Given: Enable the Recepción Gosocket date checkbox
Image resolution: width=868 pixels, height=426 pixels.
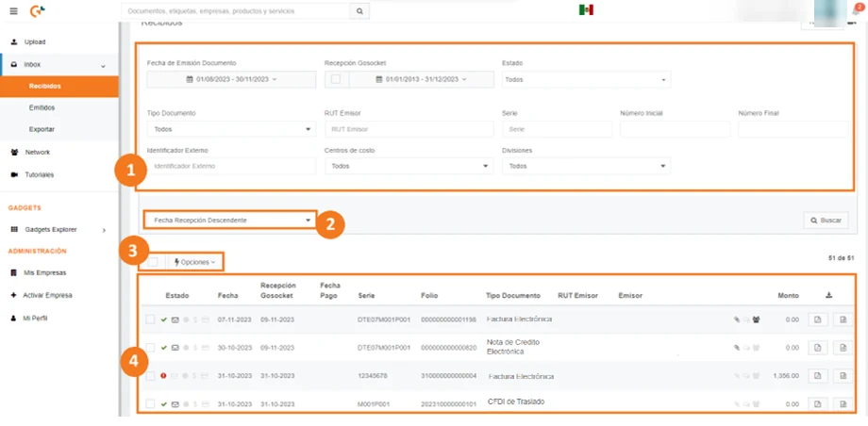Looking at the screenshot, I should click(336, 80).
